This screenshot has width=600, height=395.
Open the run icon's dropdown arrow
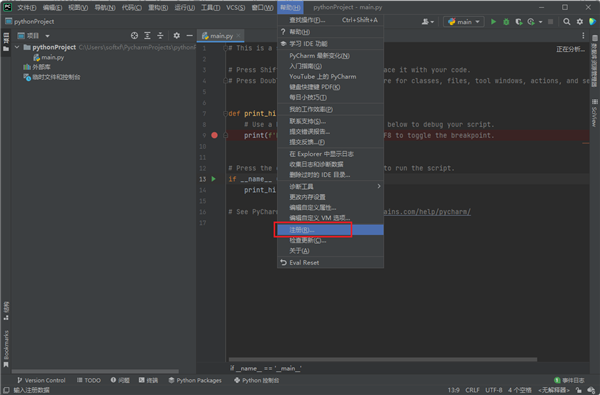(540, 22)
